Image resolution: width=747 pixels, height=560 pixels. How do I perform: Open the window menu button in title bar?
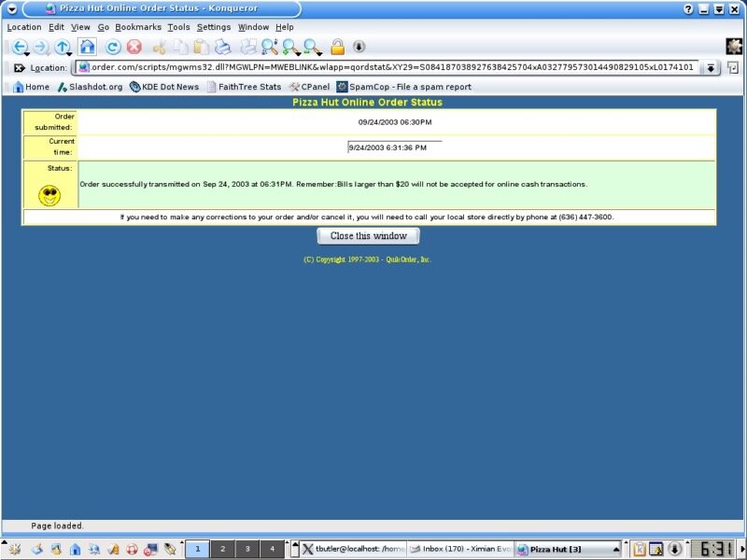coord(12,8)
